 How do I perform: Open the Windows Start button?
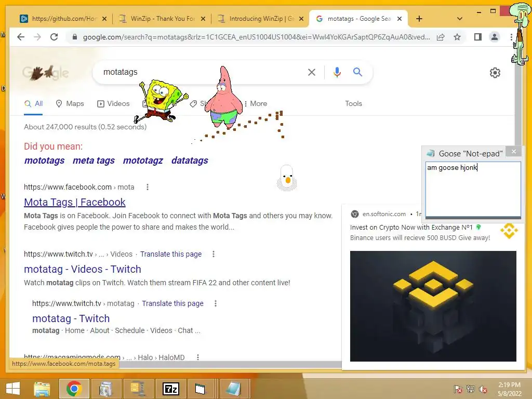point(13,389)
